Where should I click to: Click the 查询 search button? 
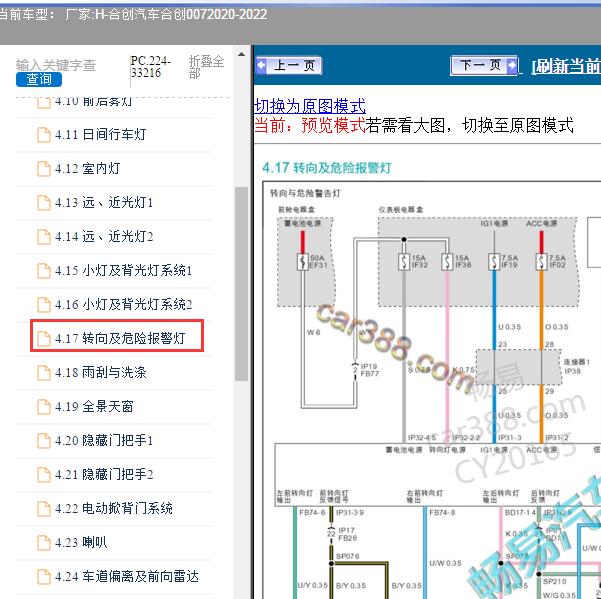39,79
